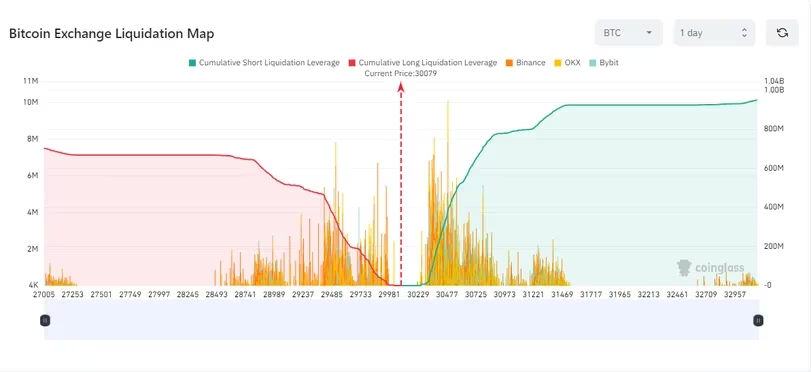Click the 32213 x-axis label

(x=648, y=293)
